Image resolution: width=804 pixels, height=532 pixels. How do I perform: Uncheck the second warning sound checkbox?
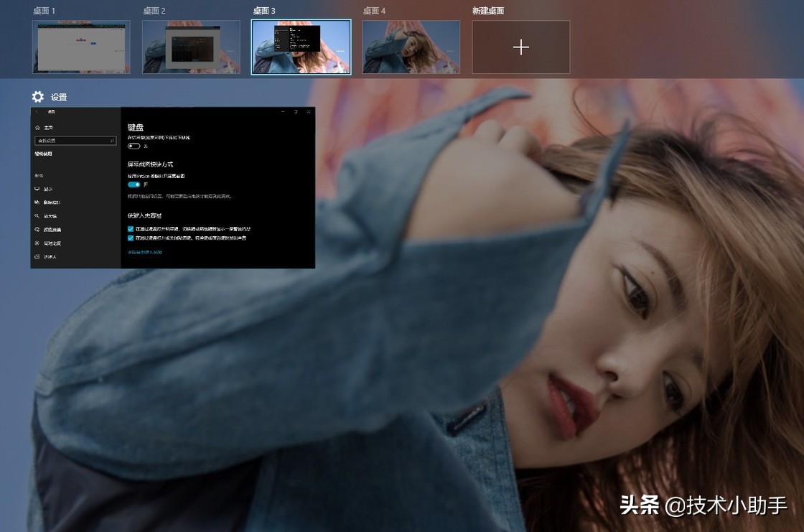pos(130,238)
